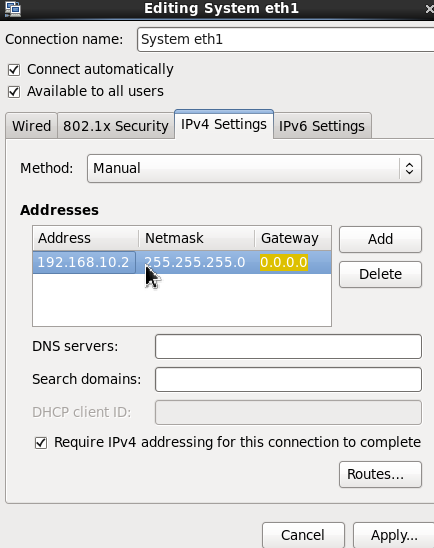Click the Method combo box arrow
The height and width of the screenshot is (548, 434).
pyautogui.click(x=410, y=168)
